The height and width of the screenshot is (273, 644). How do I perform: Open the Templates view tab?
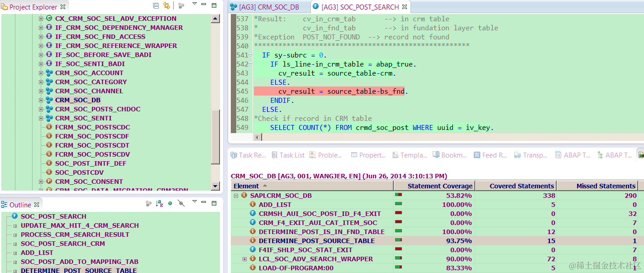410,155
